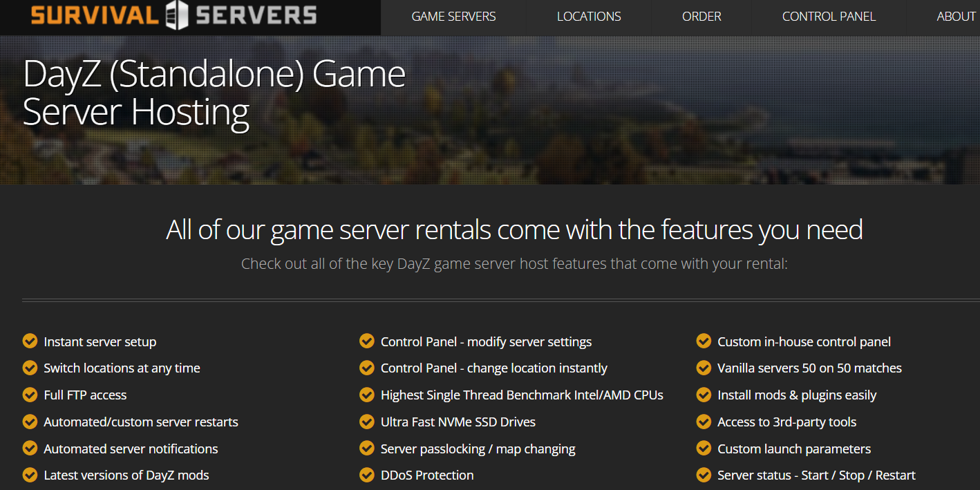Click checkmark icon beside Ultra Fast NVMe SSD Drives

point(367,422)
